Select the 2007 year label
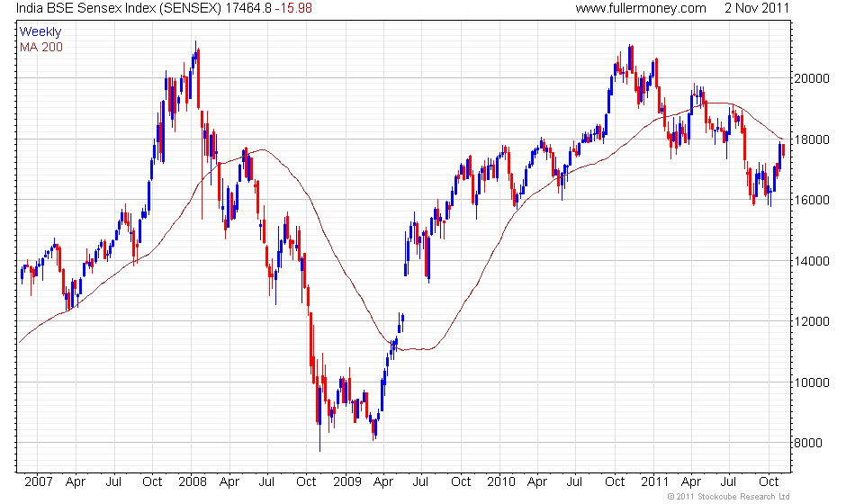The height and width of the screenshot is (504, 864). 38,482
